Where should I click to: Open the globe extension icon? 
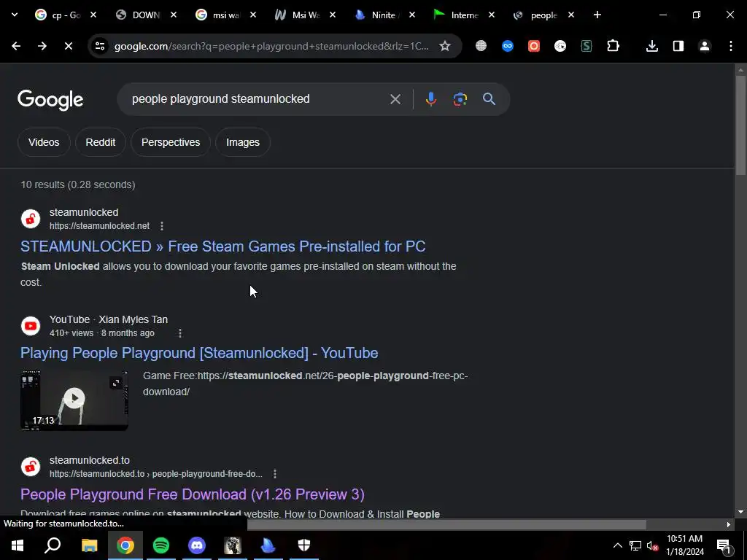click(x=481, y=46)
